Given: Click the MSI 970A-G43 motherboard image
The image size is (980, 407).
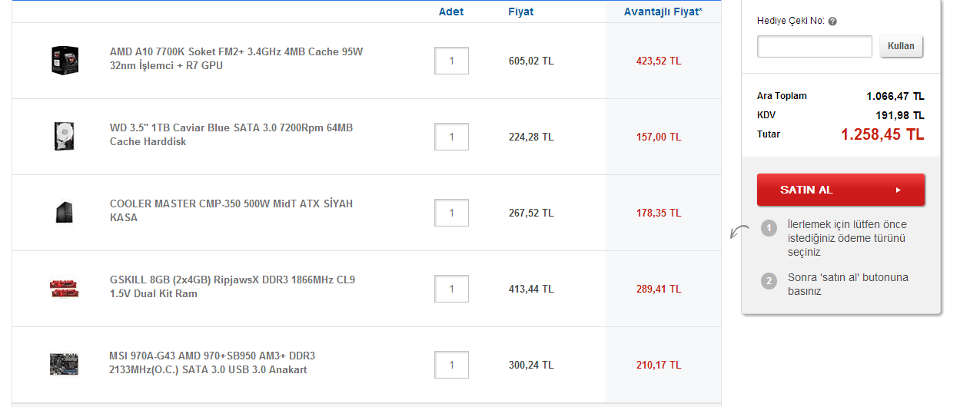Looking at the screenshot, I should click(x=65, y=364).
